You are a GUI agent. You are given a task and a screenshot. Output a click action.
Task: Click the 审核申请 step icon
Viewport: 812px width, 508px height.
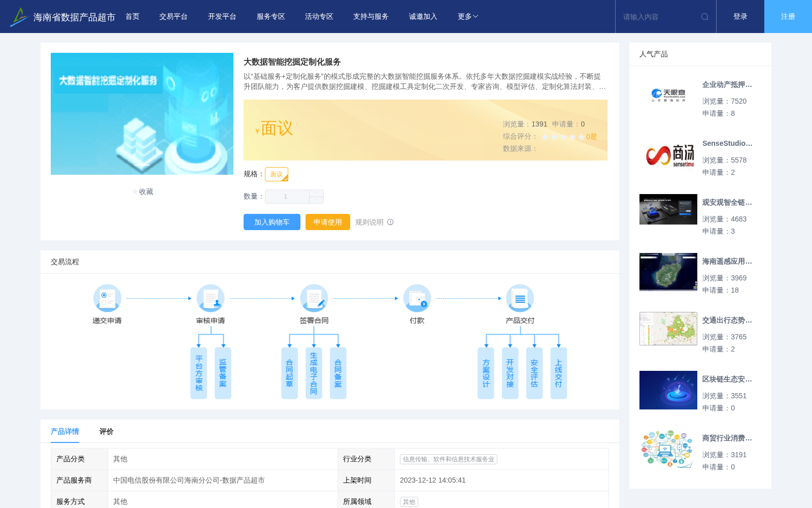[x=211, y=298]
